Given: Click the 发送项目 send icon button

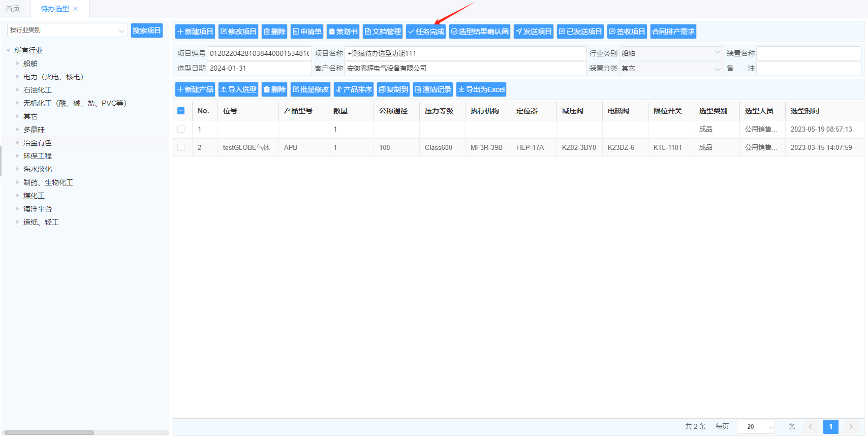Looking at the screenshot, I should tap(534, 32).
